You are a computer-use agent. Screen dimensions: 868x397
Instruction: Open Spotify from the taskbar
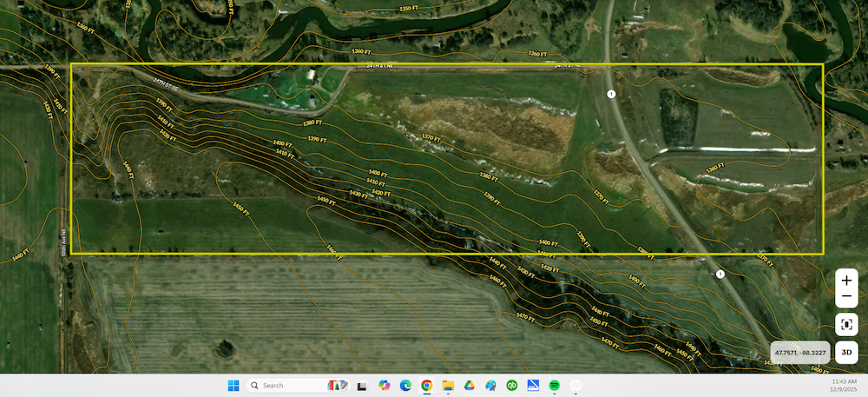[554, 386]
